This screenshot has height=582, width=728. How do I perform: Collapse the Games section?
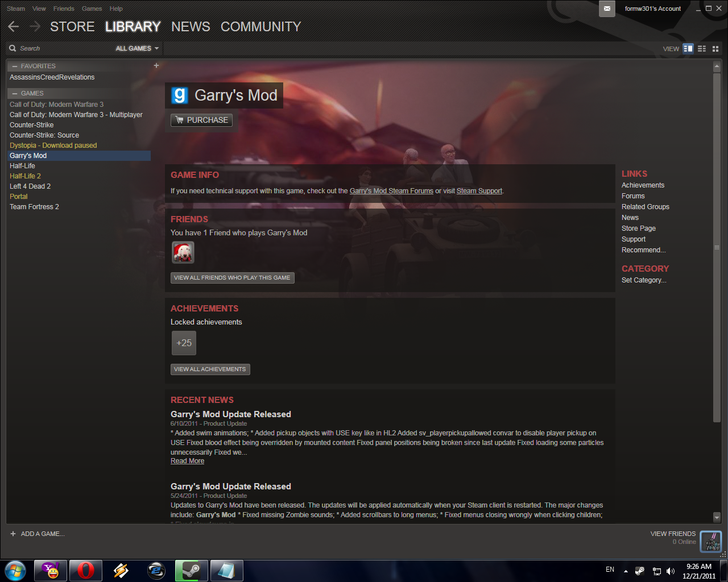(15, 93)
